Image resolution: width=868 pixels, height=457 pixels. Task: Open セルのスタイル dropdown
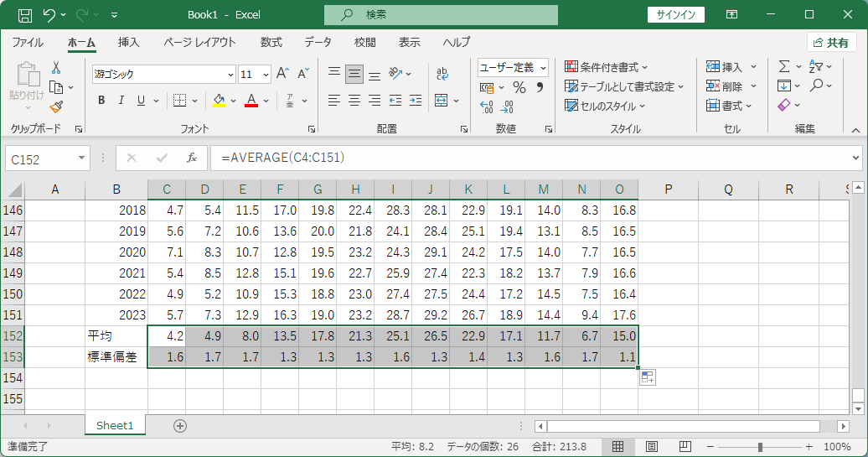[605, 106]
